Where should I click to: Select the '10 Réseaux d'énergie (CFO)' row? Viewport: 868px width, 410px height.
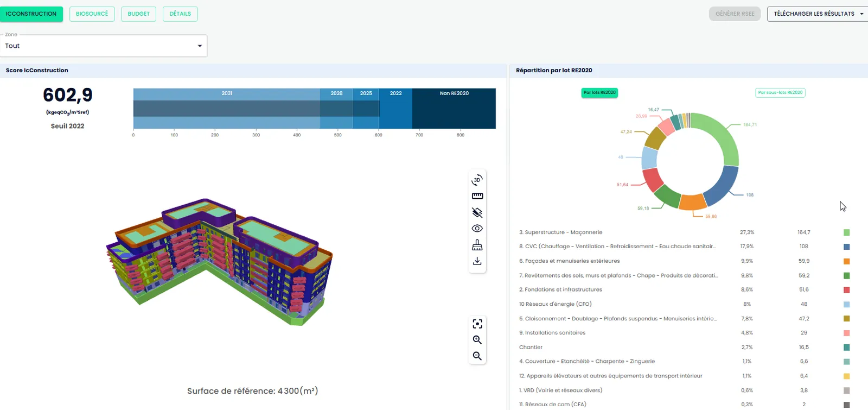coord(684,304)
